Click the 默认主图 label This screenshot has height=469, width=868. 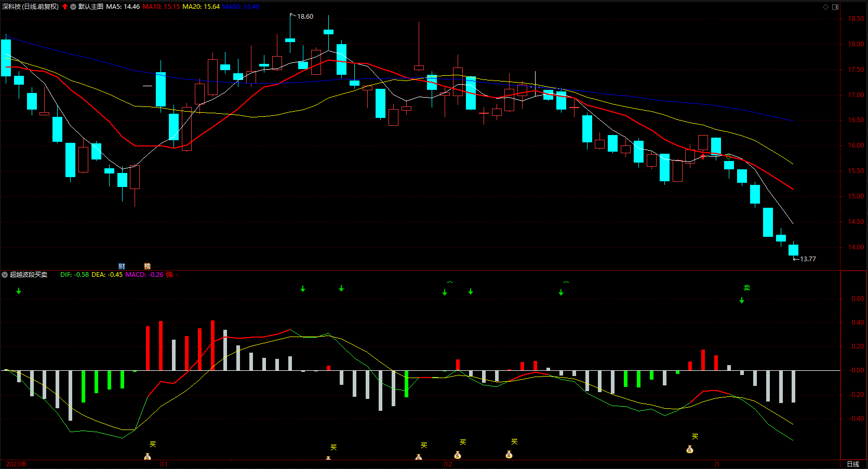pyautogui.click(x=91, y=7)
